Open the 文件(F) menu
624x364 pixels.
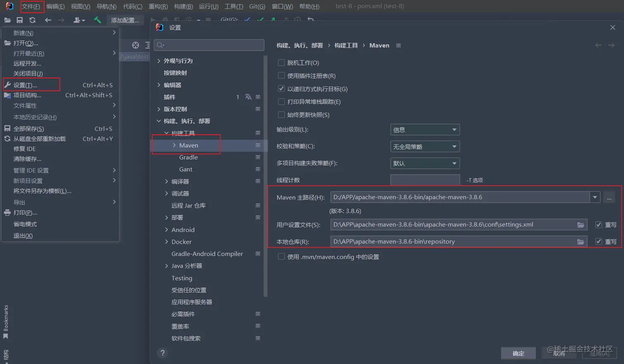[x=31, y=6]
